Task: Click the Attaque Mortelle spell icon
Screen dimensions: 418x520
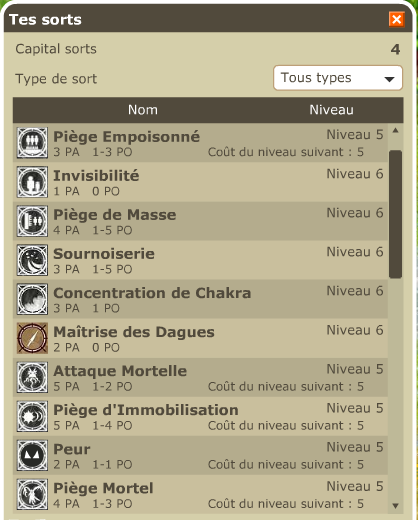Action: tap(32, 377)
